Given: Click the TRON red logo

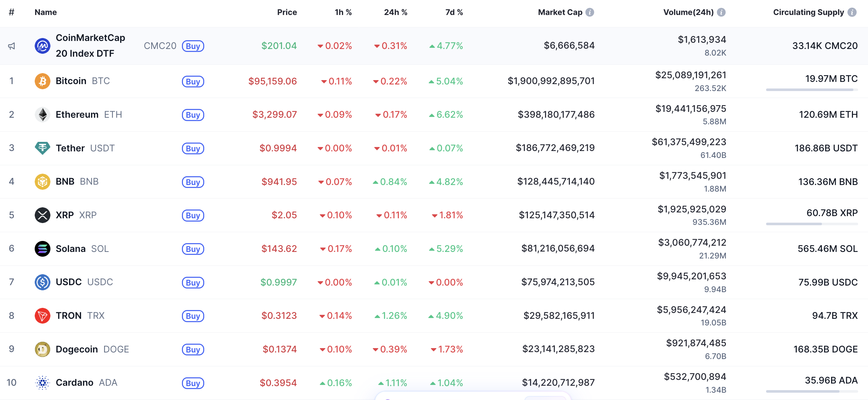Looking at the screenshot, I should [42, 316].
